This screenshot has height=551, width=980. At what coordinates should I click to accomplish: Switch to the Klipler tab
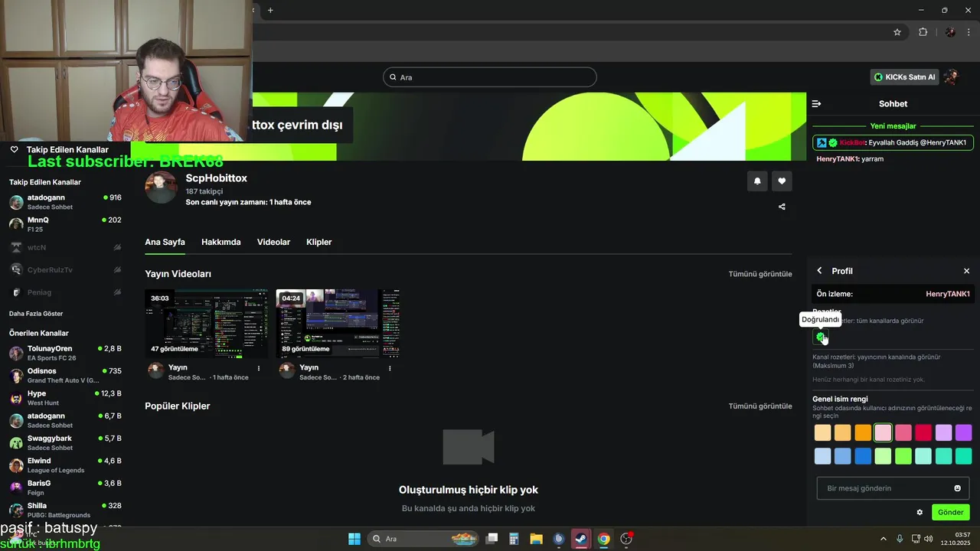click(x=318, y=242)
